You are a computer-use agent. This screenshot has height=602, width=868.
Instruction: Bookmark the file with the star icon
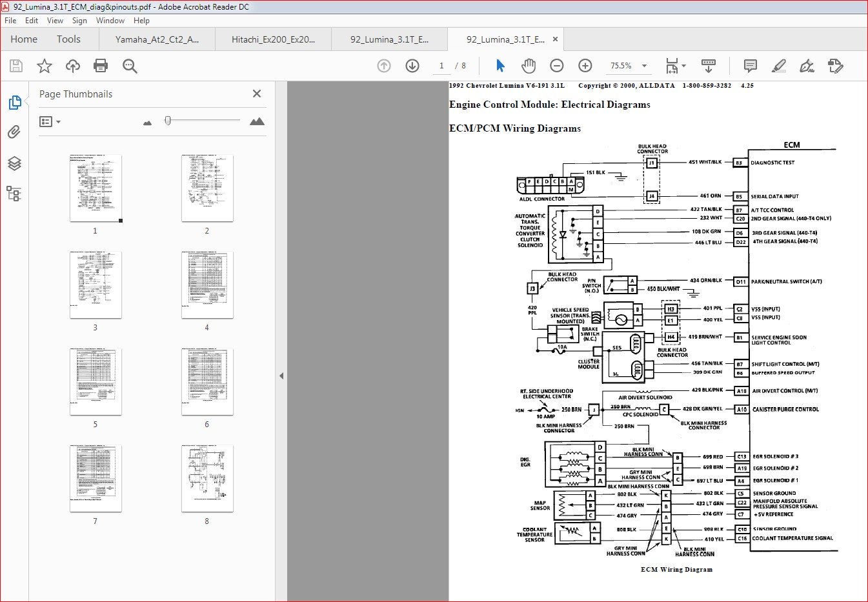(45, 66)
